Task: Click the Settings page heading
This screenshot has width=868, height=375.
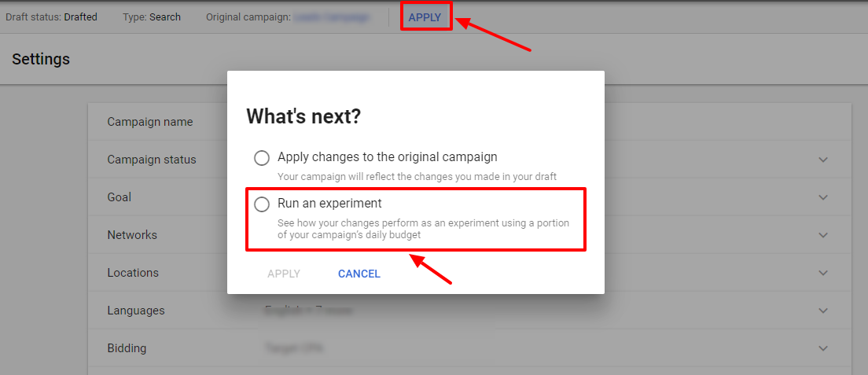Action: [41, 59]
